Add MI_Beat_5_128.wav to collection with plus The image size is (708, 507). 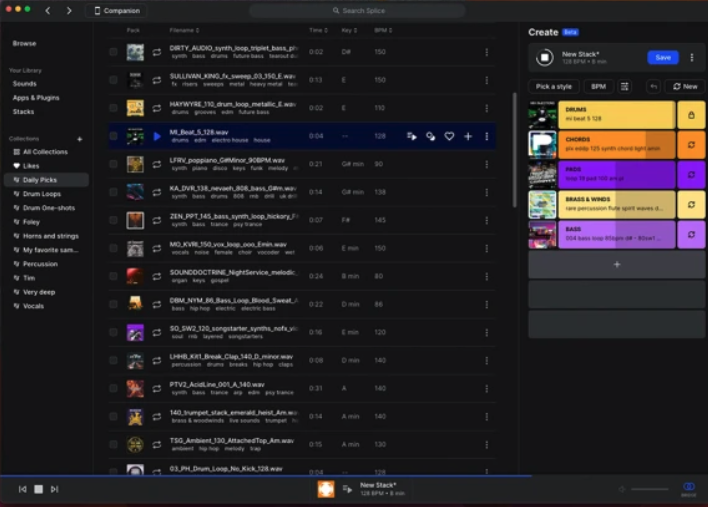[x=468, y=136]
